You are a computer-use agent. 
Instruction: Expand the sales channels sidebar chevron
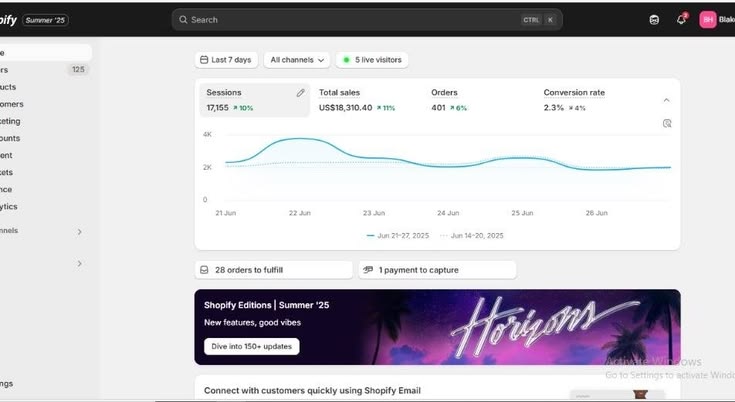80,231
